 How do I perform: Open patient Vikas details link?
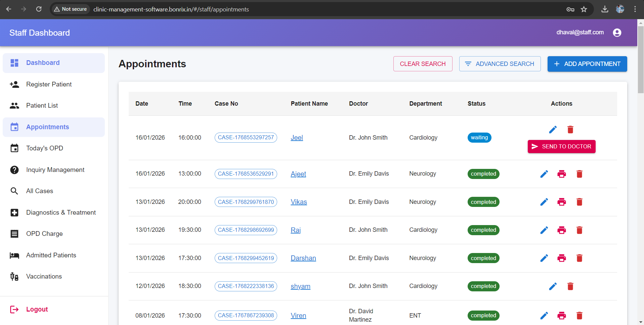click(299, 202)
